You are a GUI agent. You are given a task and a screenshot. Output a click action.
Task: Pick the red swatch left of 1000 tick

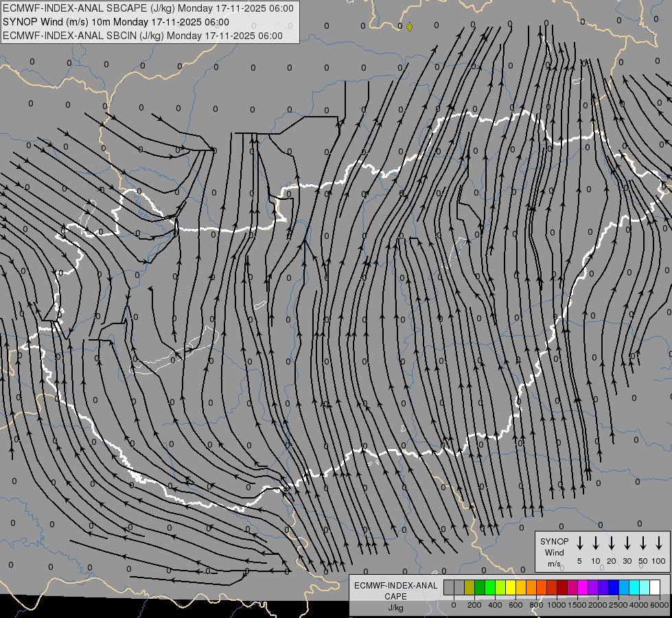552,587
